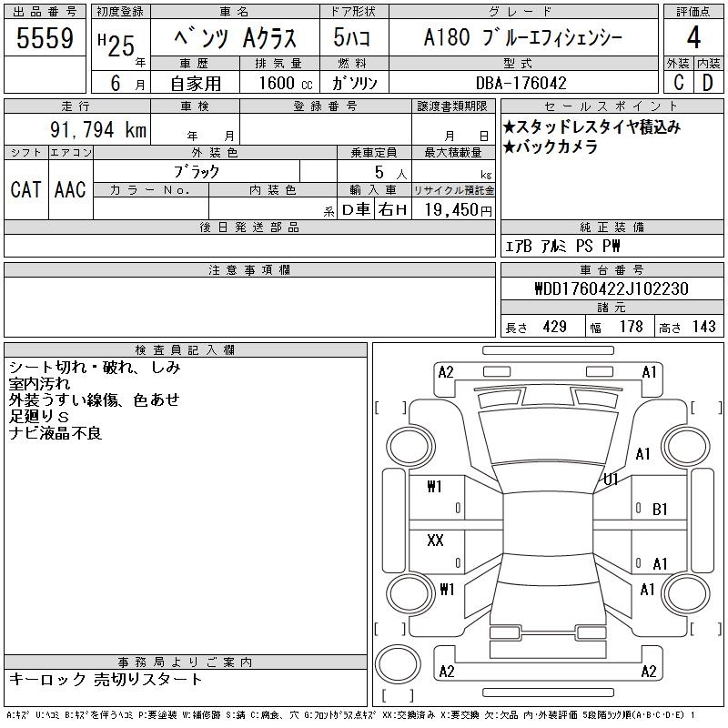Image resolution: width=728 pixels, height=728 pixels.
Task: Click air conditioner type AAC
Action: coord(70,189)
